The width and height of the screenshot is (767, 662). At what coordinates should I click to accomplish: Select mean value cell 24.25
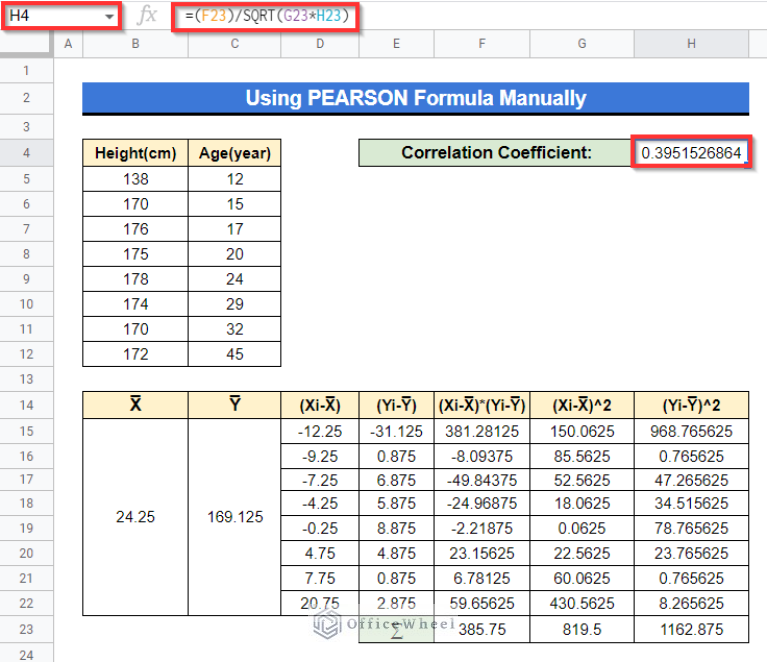pos(135,517)
